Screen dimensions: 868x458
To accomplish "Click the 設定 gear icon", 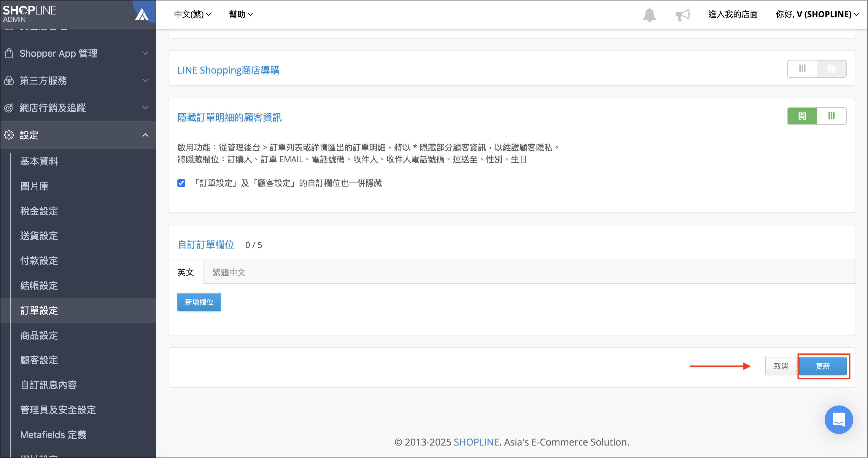I will [x=9, y=135].
